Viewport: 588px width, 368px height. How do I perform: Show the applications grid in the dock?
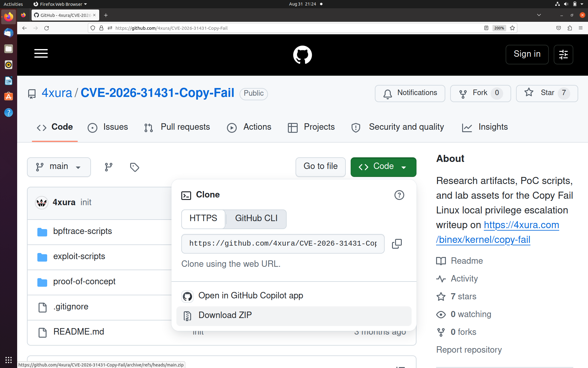tap(9, 360)
